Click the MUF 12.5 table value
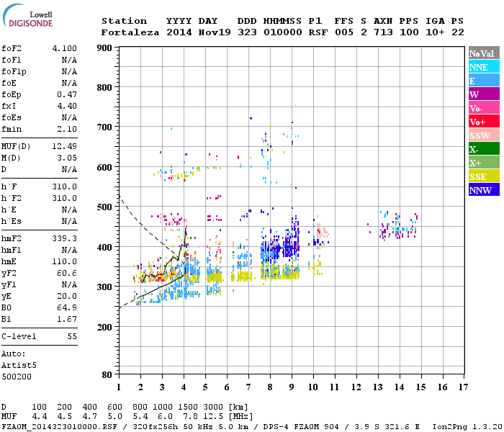 click(x=213, y=417)
